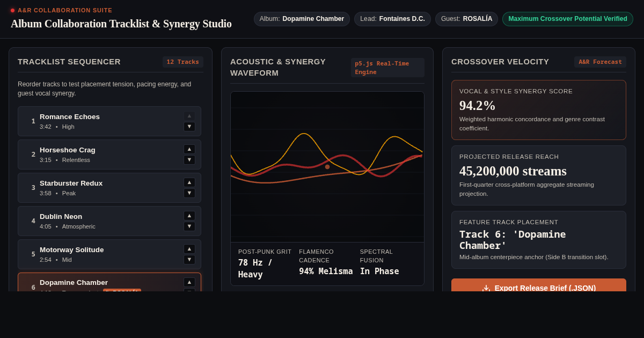Click the reorder tracks instruction text
Screen dimensions: 644x338
105,89
